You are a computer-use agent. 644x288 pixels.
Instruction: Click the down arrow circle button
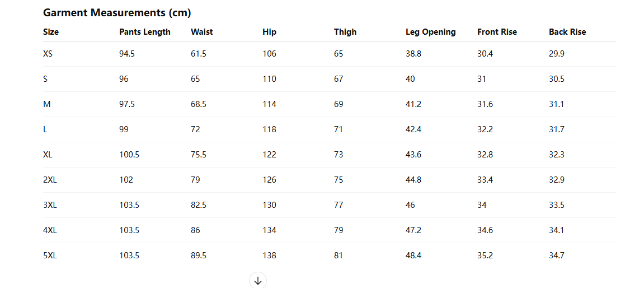[258, 281]
